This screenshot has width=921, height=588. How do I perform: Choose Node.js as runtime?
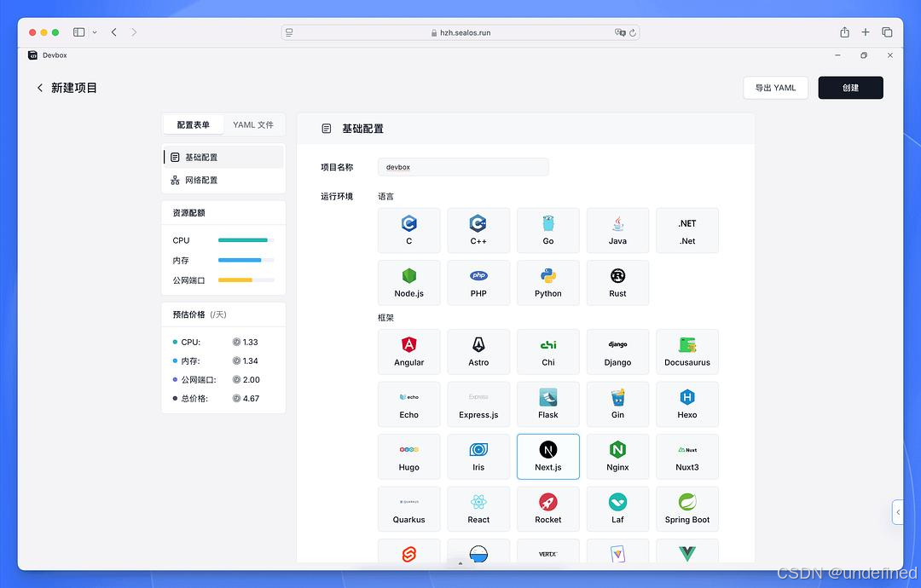[408, 283]
